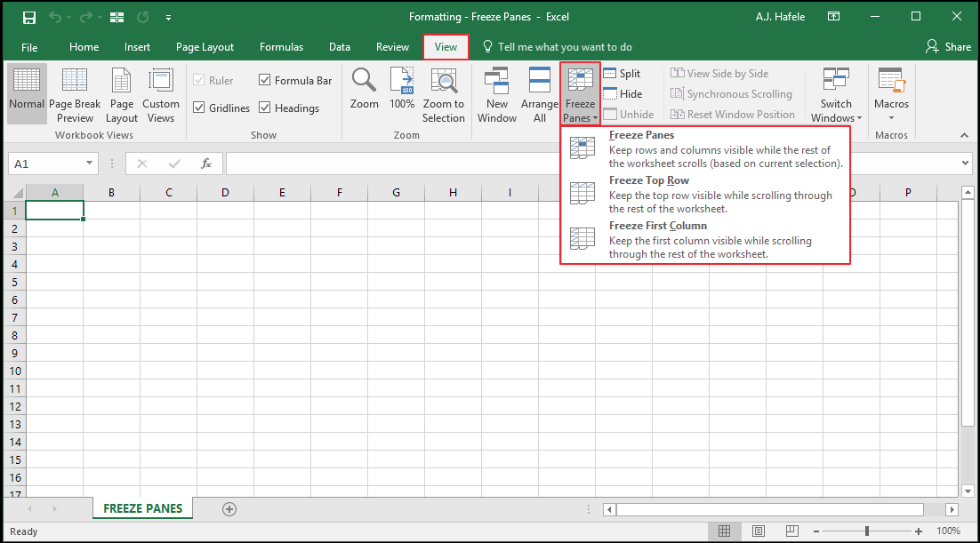The image size is (980, 543).
Task: Collapse the Freeze Panes dropdown button
Action: (580, 93)
